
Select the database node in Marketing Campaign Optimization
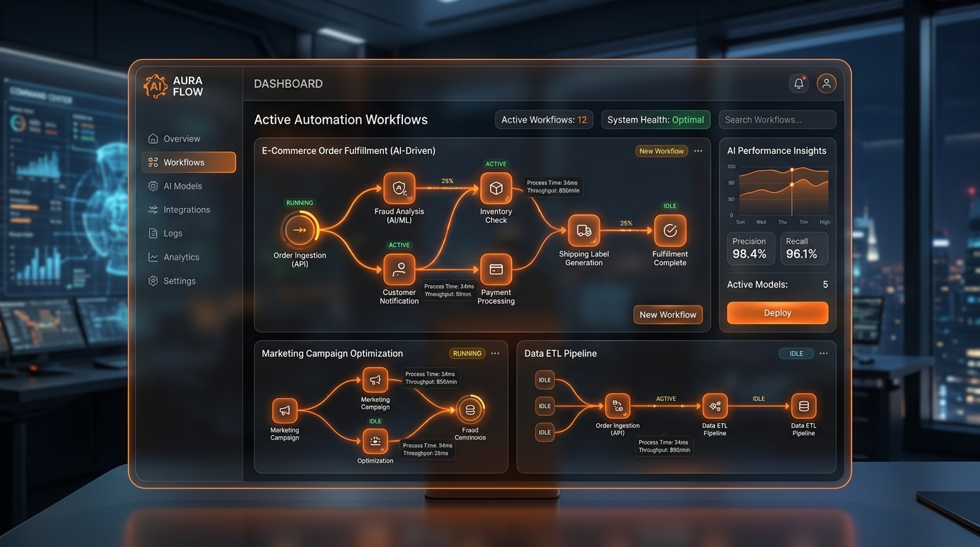tap(469, 410)
